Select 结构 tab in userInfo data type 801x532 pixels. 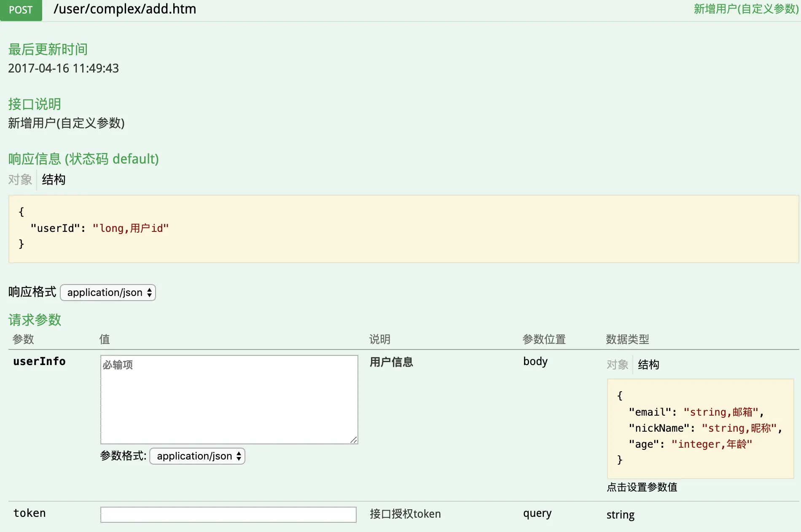coord(648,365)
